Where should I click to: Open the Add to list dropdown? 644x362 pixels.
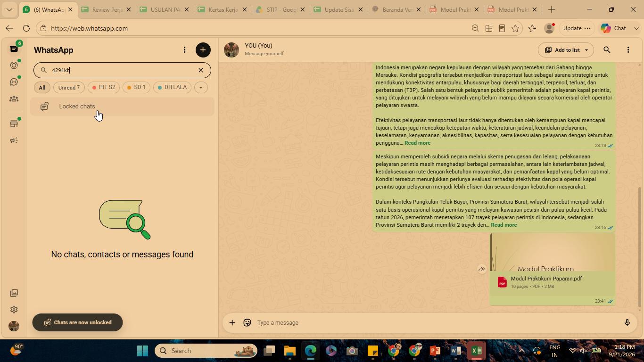tap(566, 50)
